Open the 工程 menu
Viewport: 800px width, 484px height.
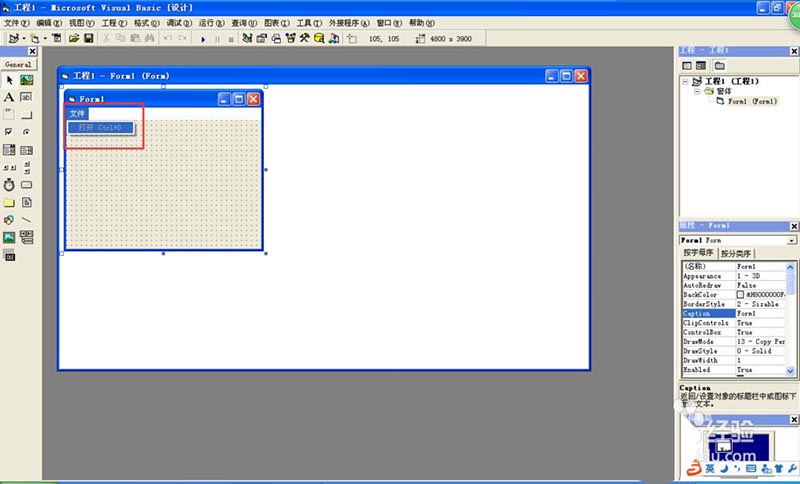[x=114, y=23]
